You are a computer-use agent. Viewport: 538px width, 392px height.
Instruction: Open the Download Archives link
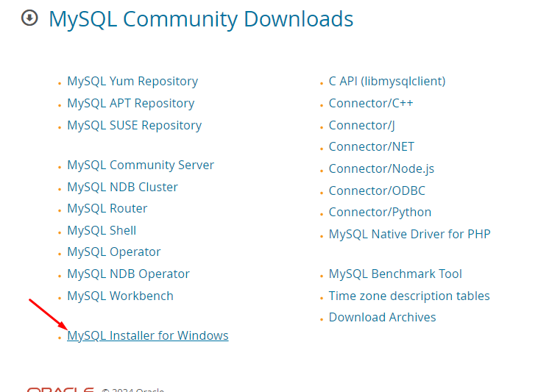point(382,318)
